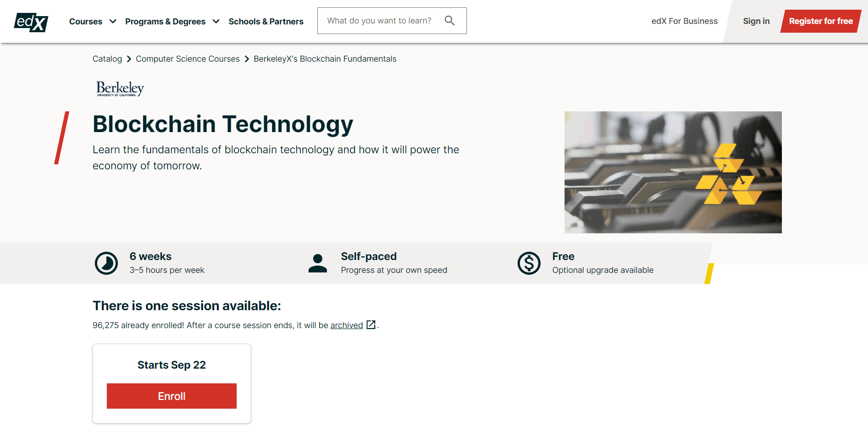Click the dollar sign price icon
Image resolution: width=868 pixels, height=428 pixels.
[529, 263]
